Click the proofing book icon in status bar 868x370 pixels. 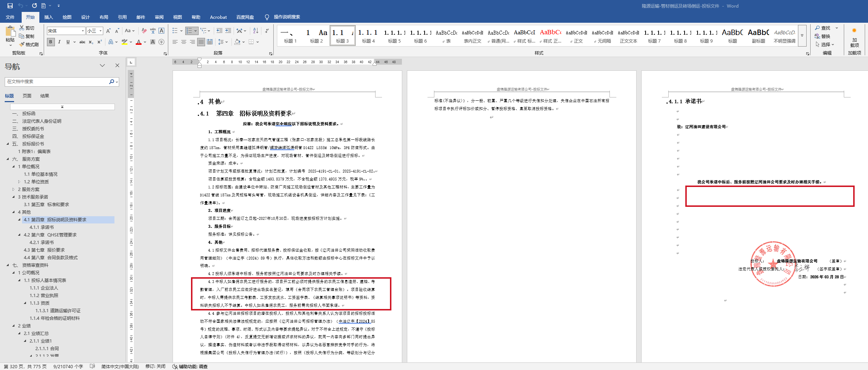click(x=92, y=366)
